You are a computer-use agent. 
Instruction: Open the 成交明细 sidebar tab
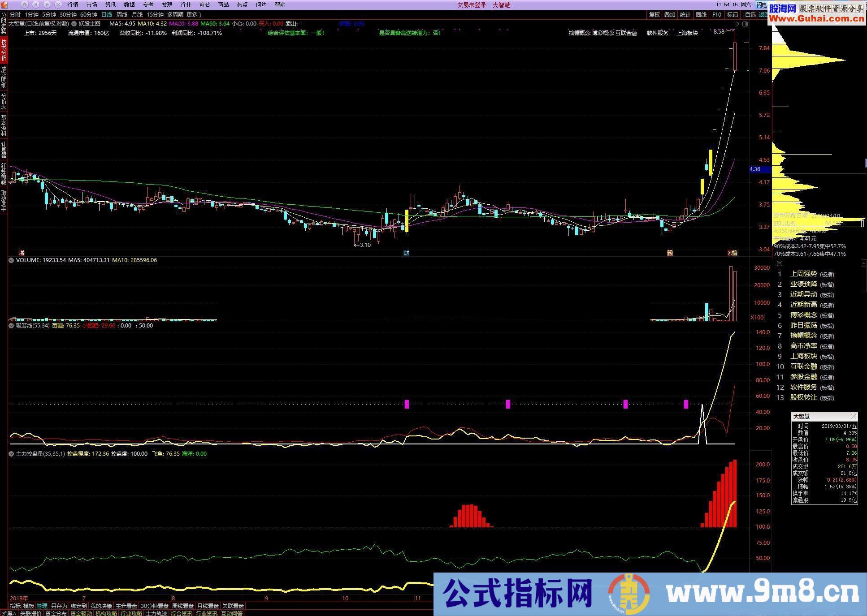[4, 77]
